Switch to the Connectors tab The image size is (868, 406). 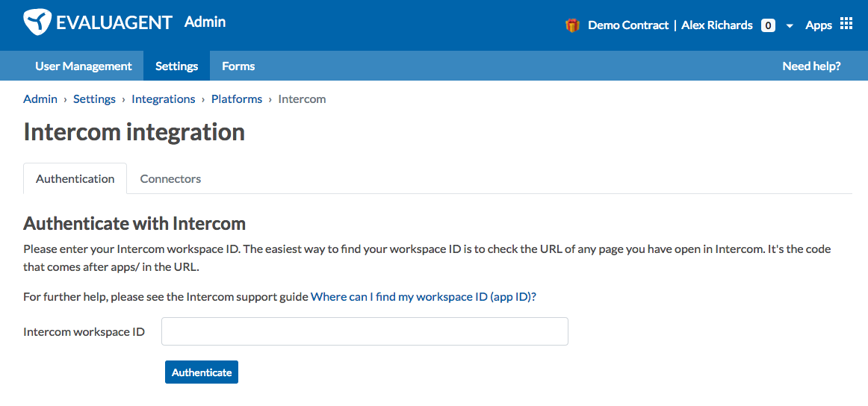pos(170,178)
